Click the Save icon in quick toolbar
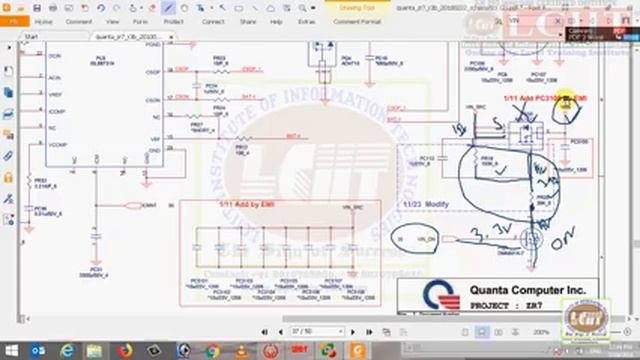This screenshot has width=640, height=360. [x=37, y=8]
